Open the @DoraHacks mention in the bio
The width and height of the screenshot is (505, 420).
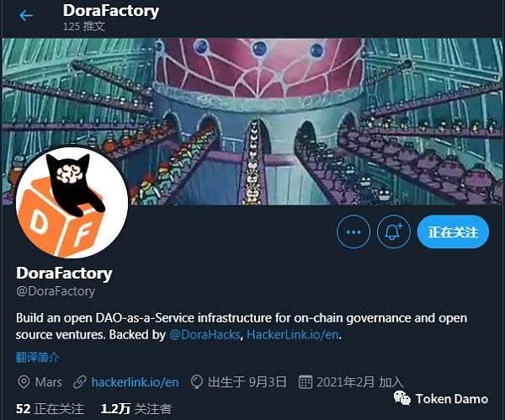tap(205, 335)
